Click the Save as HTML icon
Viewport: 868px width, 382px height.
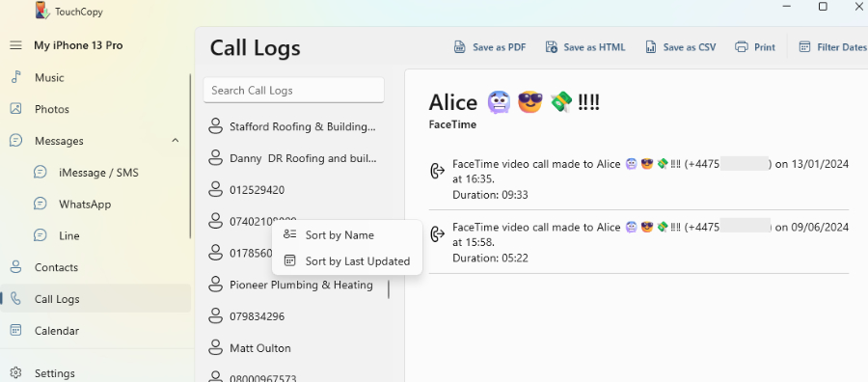(x=552, y=47)
